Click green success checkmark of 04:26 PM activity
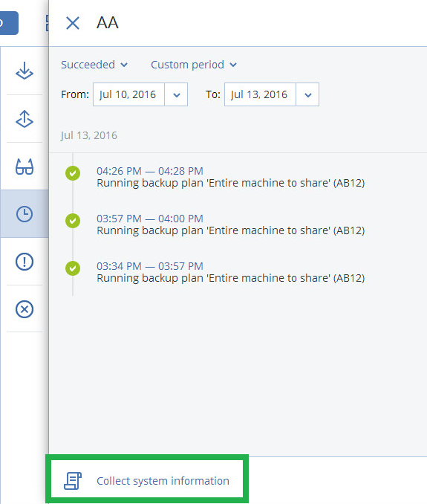Image resolution: width=427 pixels, height=504 pixels. point(73,173)
